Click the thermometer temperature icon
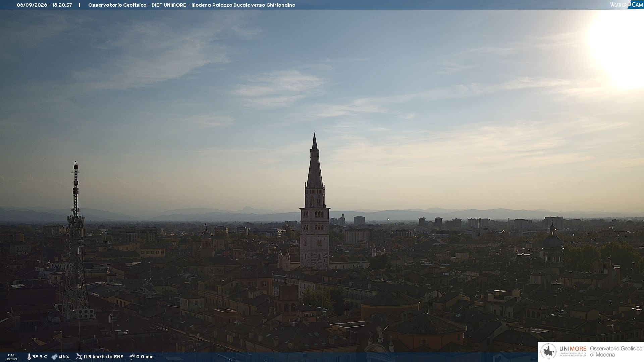This screenshot has width=644, height=362. point(29,357)
